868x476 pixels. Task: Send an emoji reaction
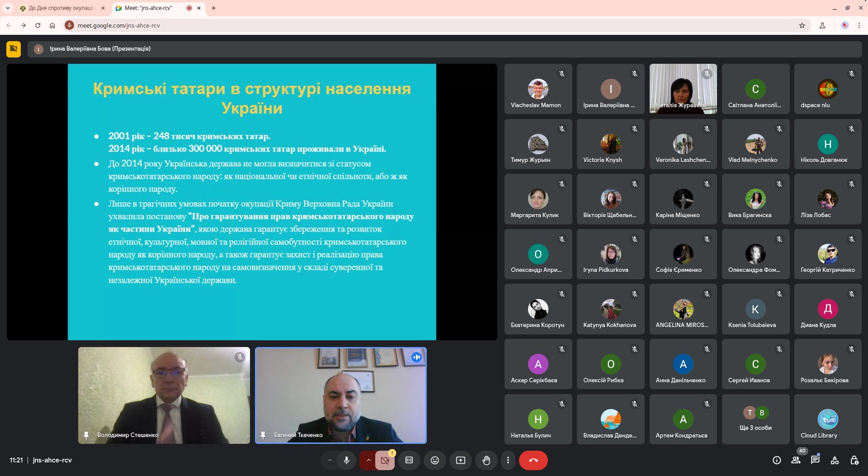coord(434,460)
